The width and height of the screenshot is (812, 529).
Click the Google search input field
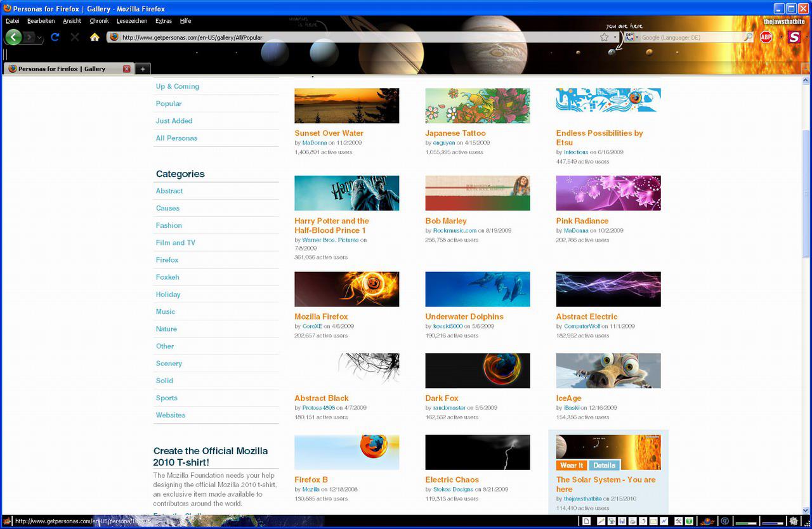pyautogui.click(x=691, y=37)
